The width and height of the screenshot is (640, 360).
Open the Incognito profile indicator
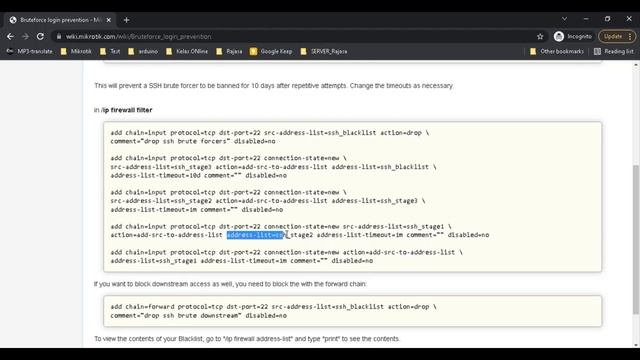573,36
